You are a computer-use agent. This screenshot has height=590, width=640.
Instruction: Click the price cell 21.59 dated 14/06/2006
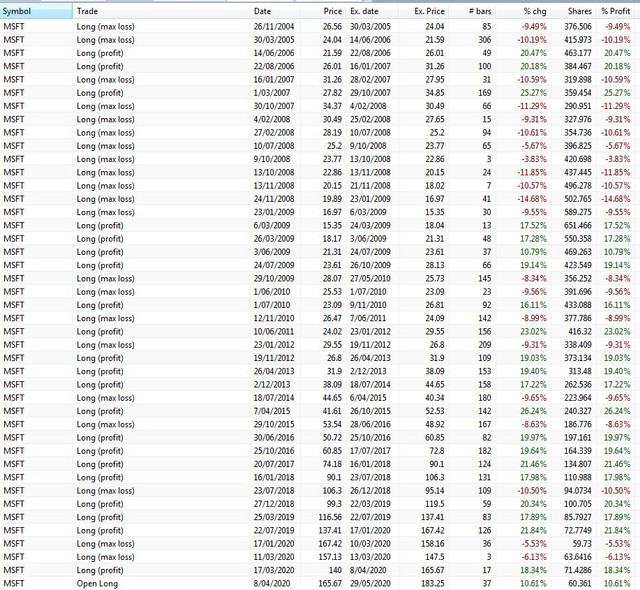(x=332, y=53)
